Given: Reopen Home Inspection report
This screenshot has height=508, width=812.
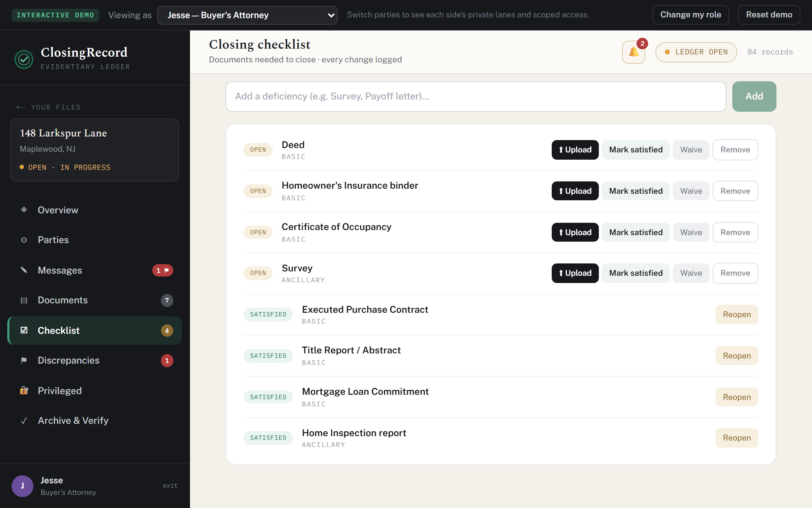Looking at the screenshot, I should (x=737, y=438).
